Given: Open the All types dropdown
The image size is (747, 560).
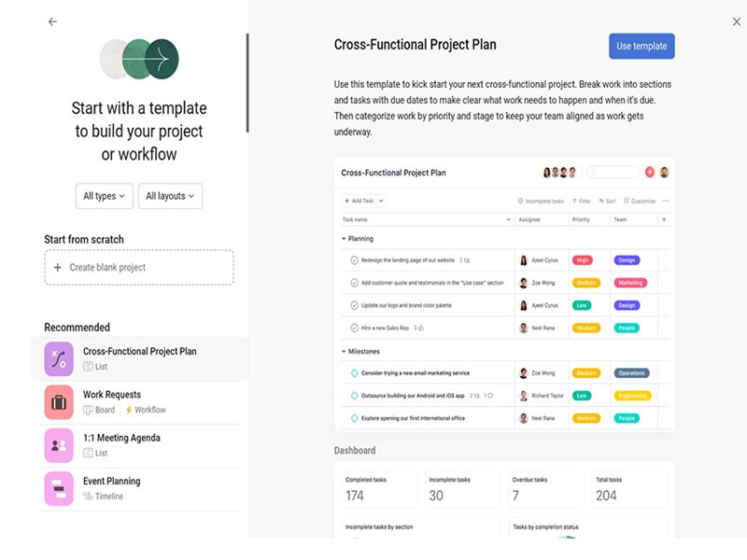Looking at the screenshot, I should [x=104, y=196].
